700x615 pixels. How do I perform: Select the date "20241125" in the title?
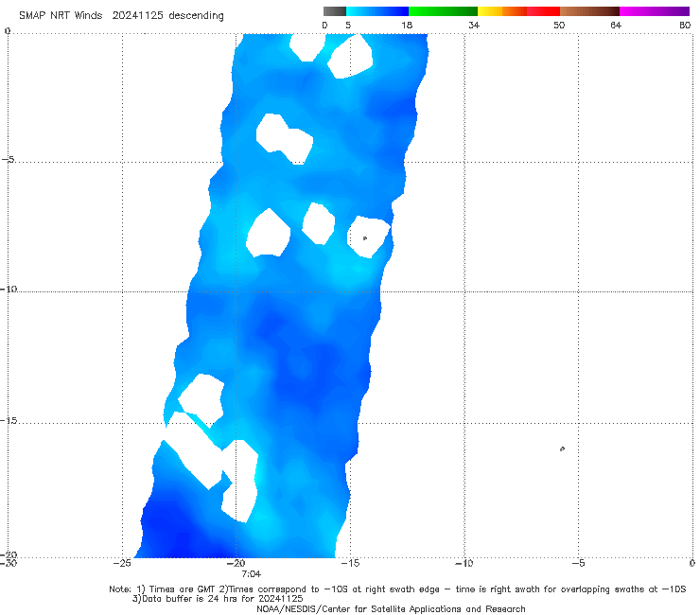pos(137,16)
